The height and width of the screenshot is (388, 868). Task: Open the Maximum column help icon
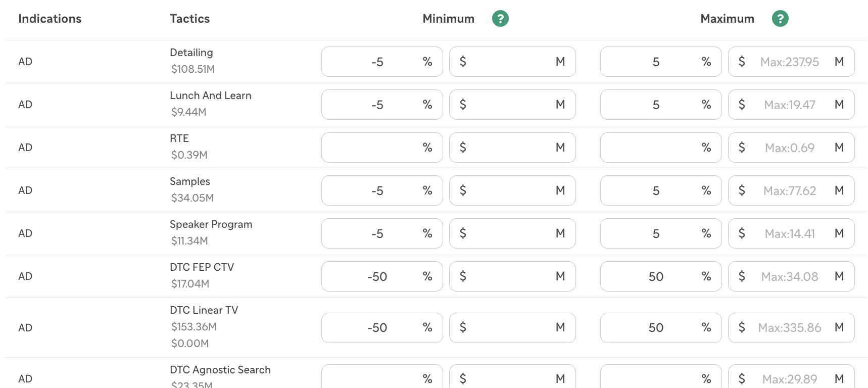point(780,19)
